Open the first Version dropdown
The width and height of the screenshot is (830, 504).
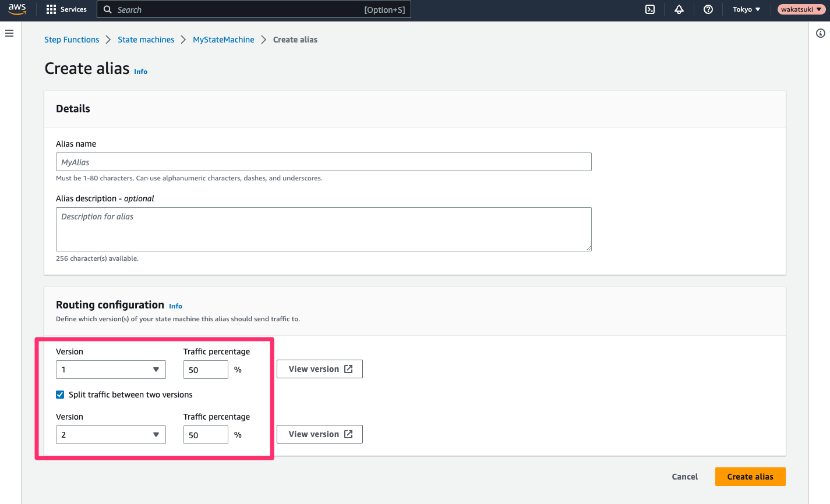(x=111, y=369)
